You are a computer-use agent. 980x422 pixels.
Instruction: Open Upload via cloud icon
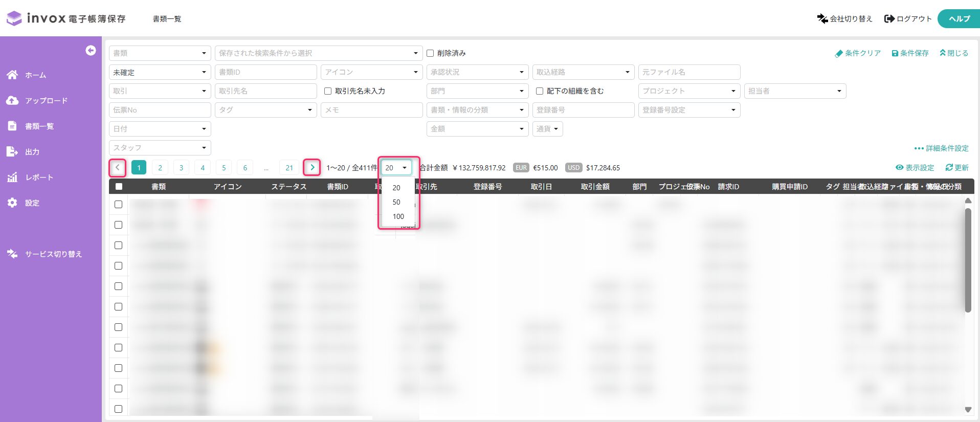12,101
